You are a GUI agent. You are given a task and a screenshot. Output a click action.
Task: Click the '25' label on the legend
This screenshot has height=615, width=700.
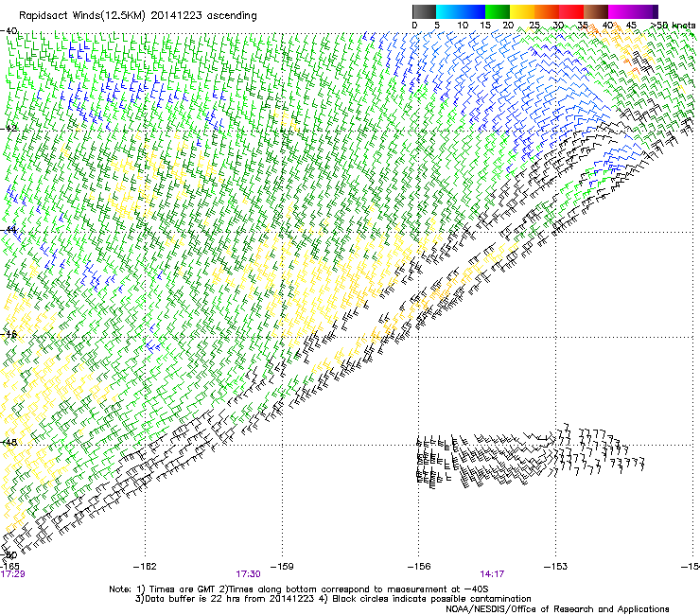pos(534,26)
